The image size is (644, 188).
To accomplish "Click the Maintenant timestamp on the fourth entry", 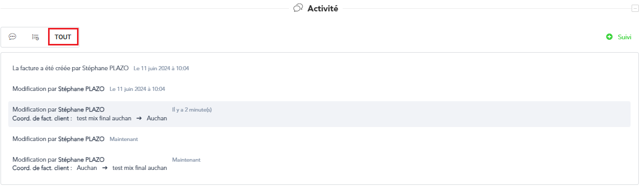I will coord(124,139).
